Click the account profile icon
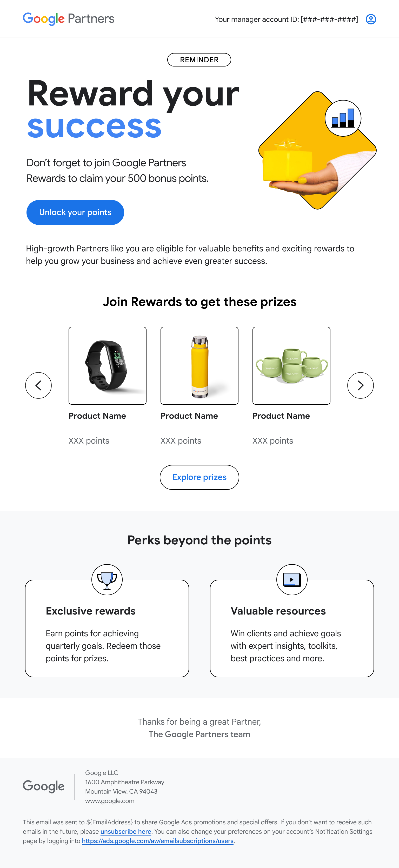The height and width of the screenshot is (868, 399). point(371,19)
